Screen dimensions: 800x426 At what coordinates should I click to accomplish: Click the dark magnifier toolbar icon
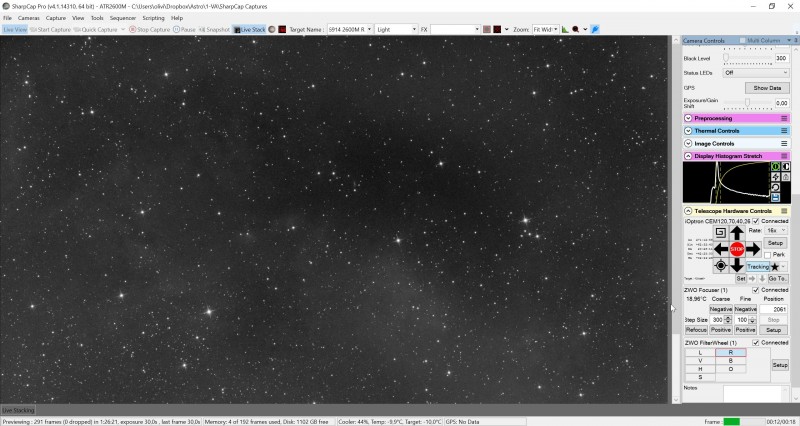pos(576,30)
